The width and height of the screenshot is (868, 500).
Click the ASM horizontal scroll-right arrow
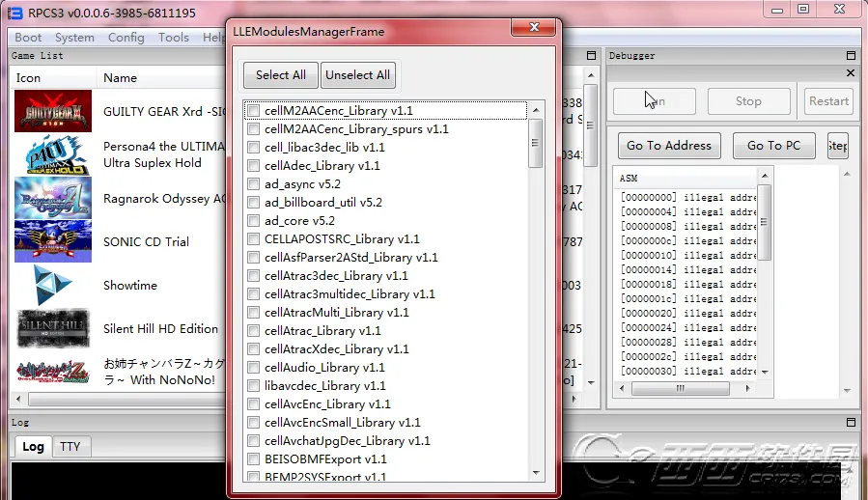click(x=748, y=388)
